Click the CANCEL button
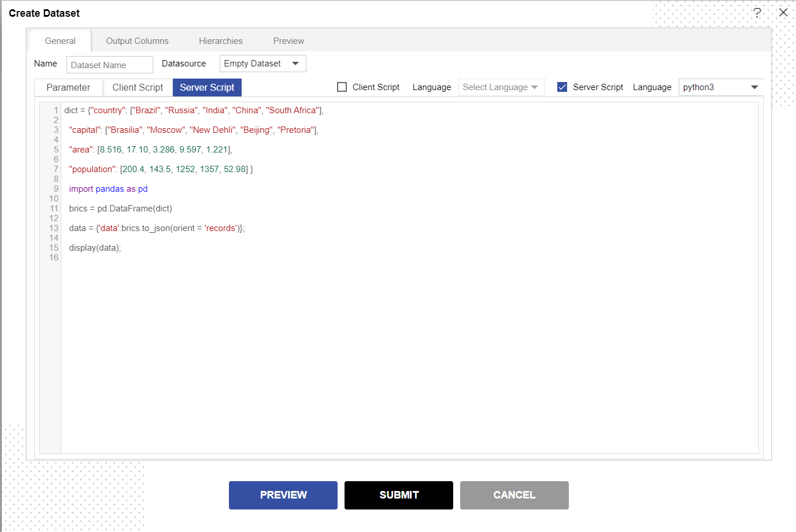Image resolution: width=796 pixels, height=532 pixels. (x=514, y=495)
